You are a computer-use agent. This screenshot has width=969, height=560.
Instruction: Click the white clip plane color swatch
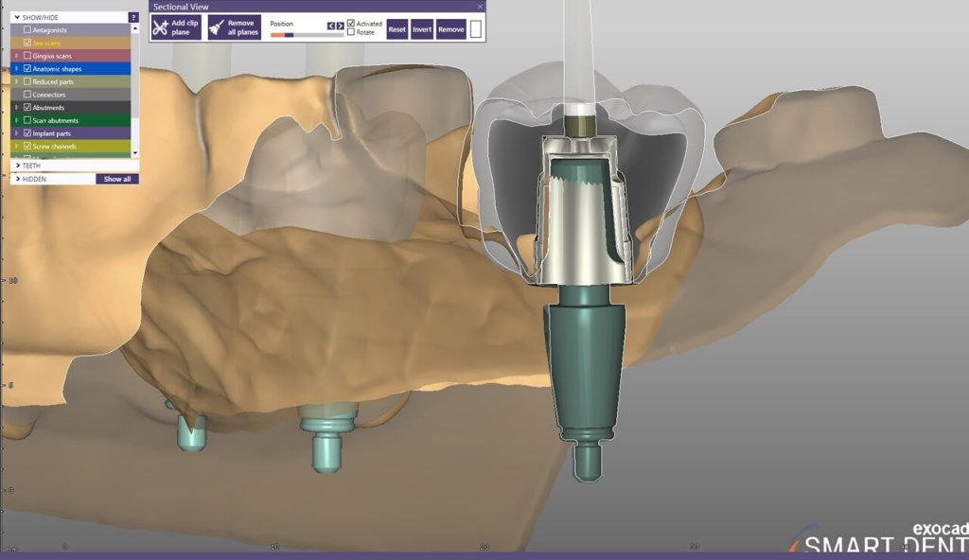tap(475, 29)
